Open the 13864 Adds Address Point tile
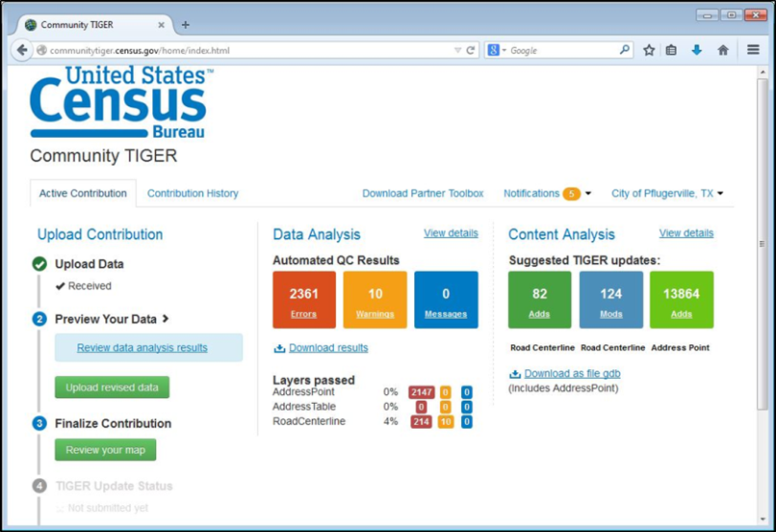This screenshot has height=532, width=776. tap(681, 299)
